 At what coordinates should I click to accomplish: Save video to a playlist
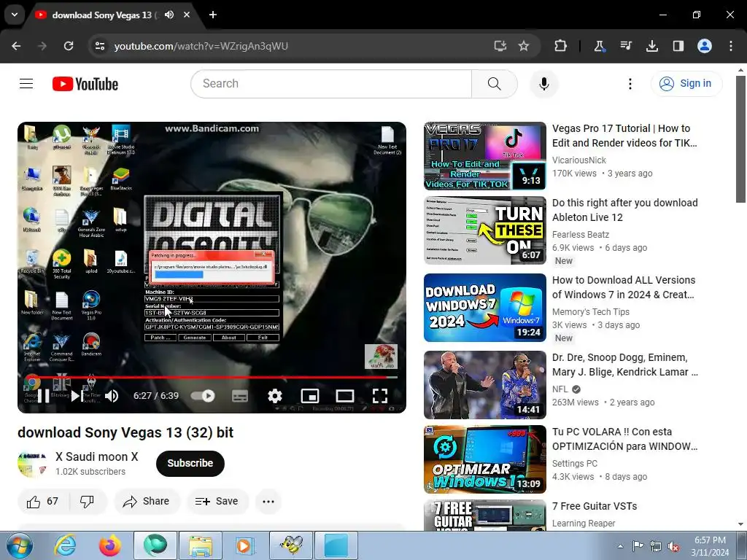tap(217, 501)
